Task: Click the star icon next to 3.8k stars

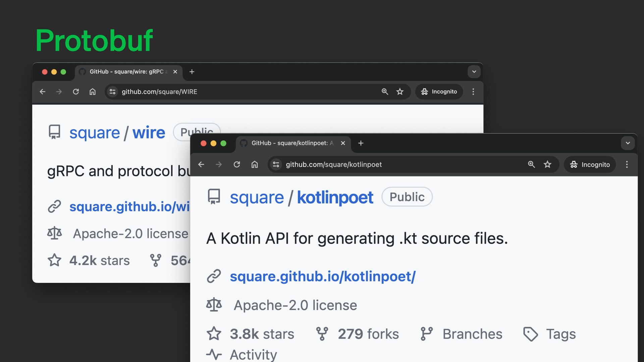Action: coord(214,334)
